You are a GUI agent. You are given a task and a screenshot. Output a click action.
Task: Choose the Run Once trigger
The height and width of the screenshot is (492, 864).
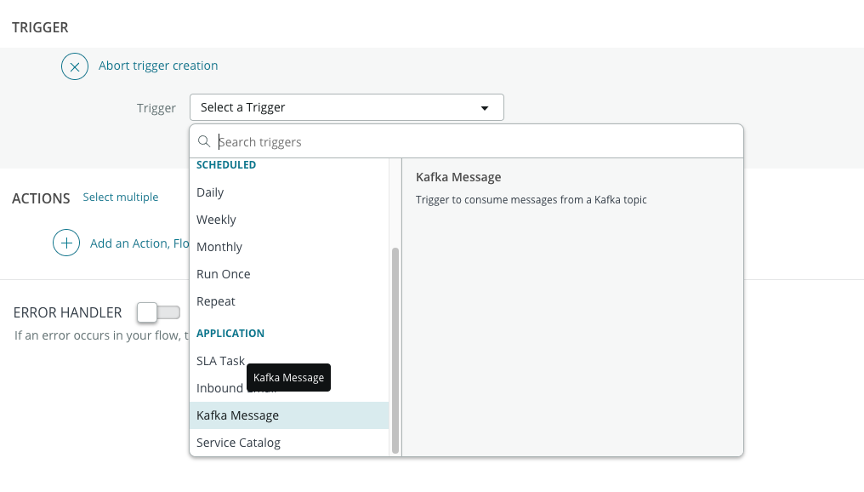(x=289, y=274)
